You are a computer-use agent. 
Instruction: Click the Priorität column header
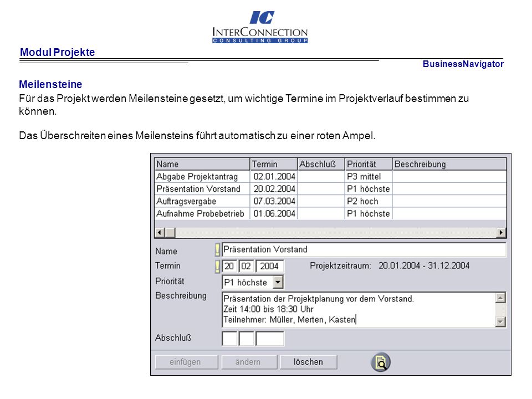pos(369,164)
